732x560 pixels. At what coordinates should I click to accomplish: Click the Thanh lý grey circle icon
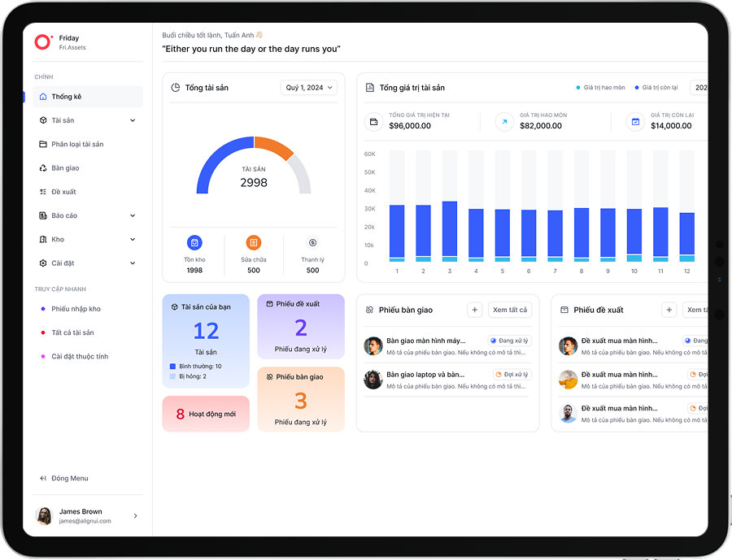click(x=313, y=243)
